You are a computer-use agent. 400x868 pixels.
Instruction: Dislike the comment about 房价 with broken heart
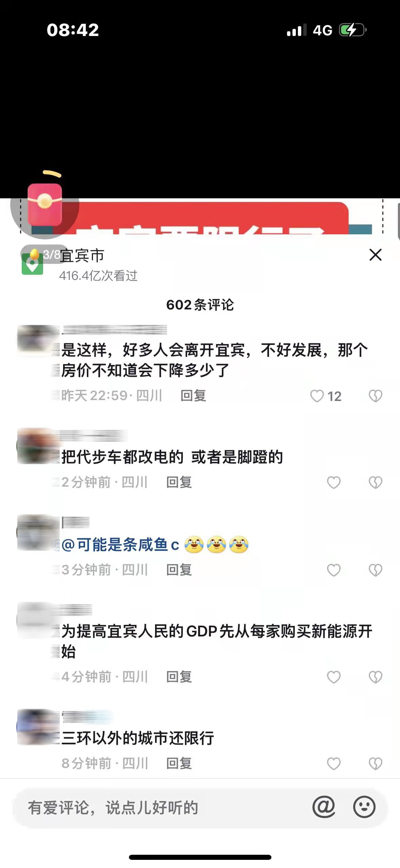[375, 396]
